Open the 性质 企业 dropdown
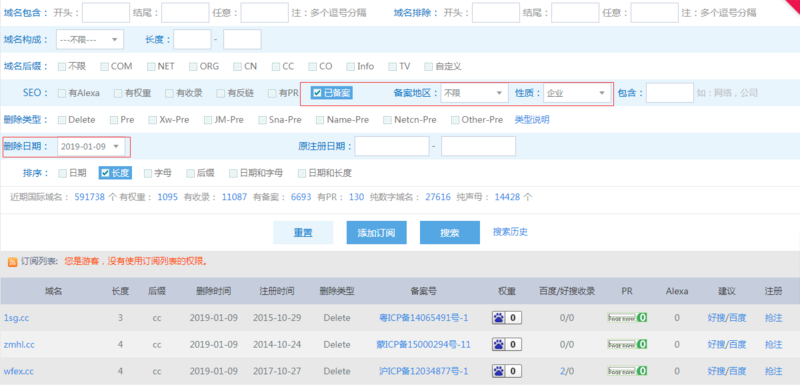800x385 pixels. [x=578, y=93]
